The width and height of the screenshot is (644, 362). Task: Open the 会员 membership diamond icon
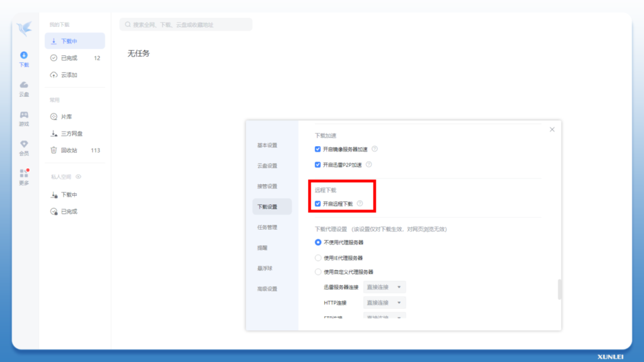pos(24,147)
